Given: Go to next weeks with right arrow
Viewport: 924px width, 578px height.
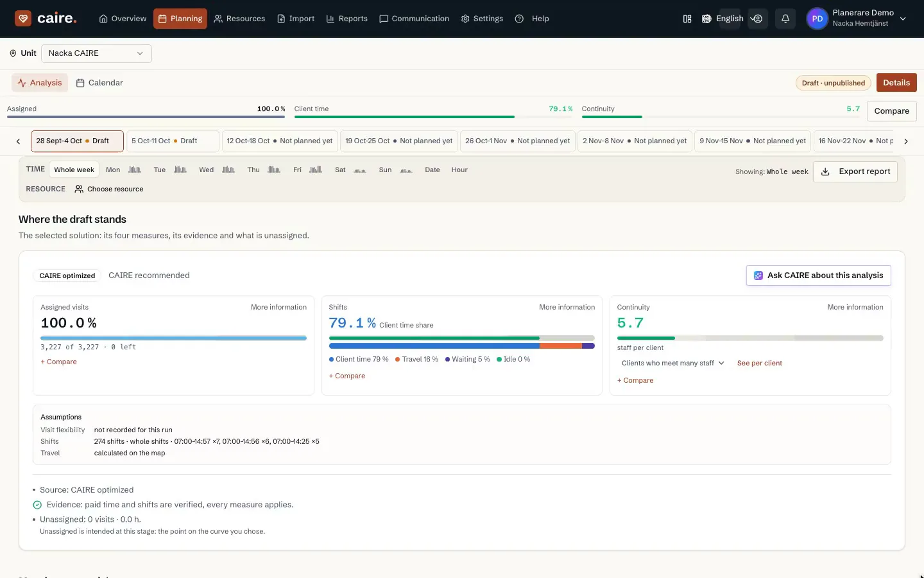Looking at the screenshot, I should 906,141.
